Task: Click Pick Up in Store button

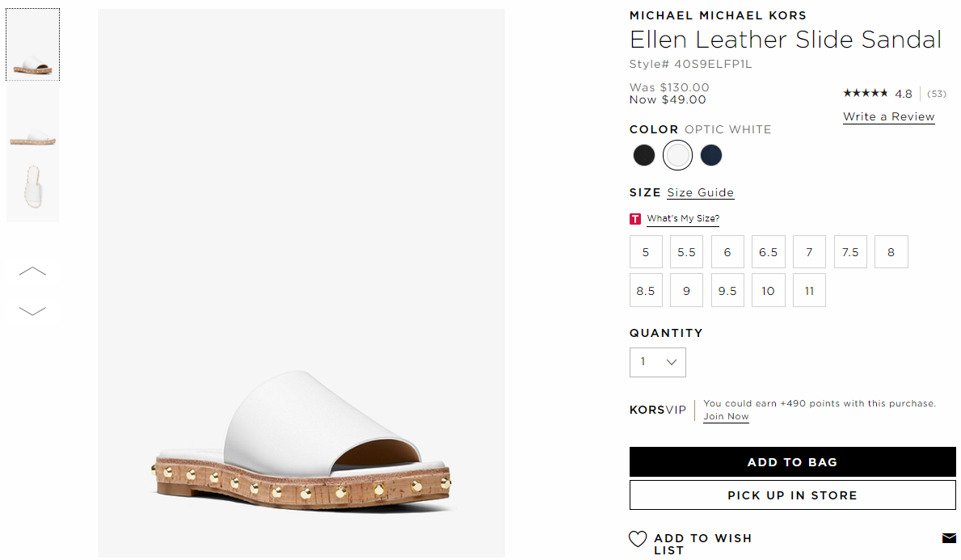Action: coord(792,495)
